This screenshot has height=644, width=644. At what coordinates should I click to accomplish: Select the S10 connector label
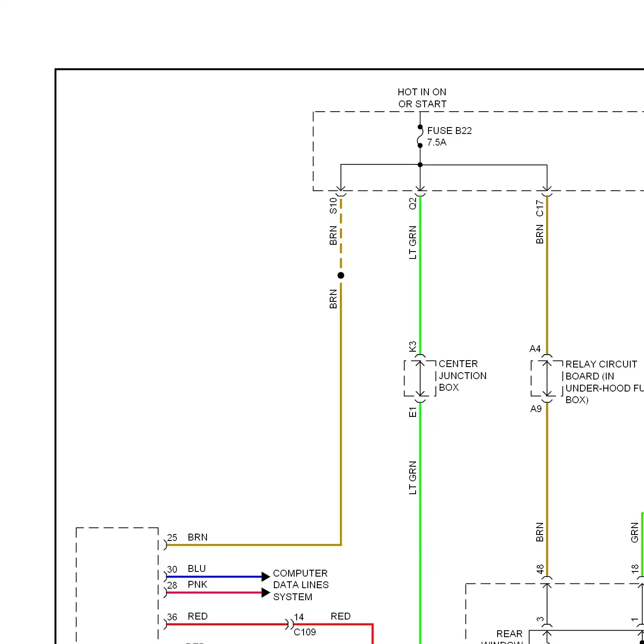pyautogui.click(x=333, y=206)
